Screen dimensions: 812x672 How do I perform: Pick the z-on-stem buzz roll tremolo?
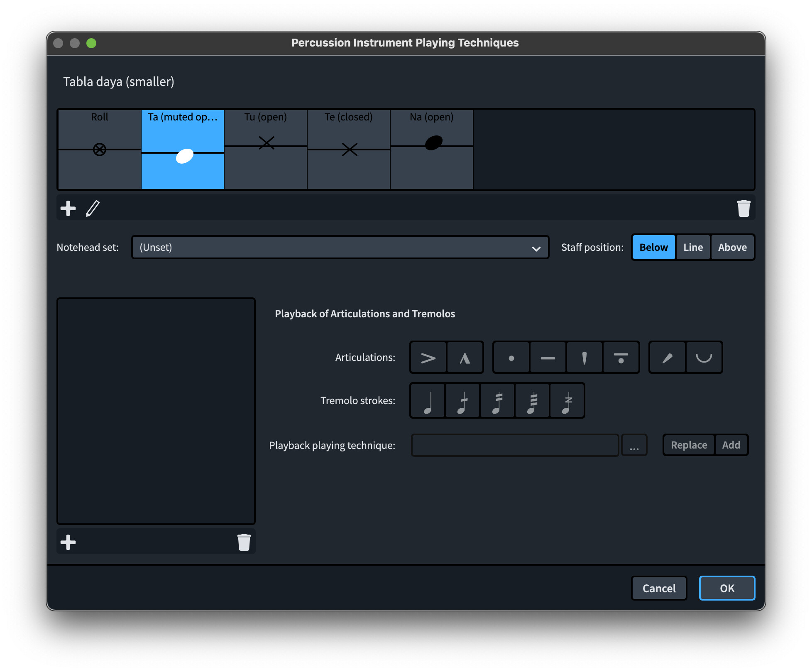coord(567,401)
